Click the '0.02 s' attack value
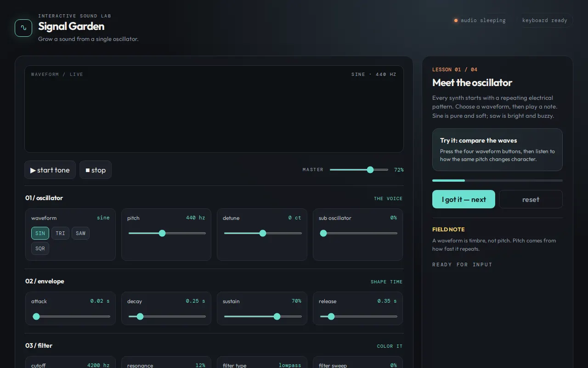This screenshot has width=588, height=368. tap(100, 301)
